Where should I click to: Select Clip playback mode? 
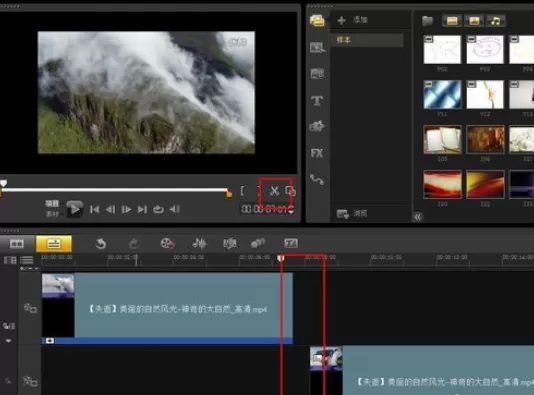pyautogui.click(x=52, y=214)
